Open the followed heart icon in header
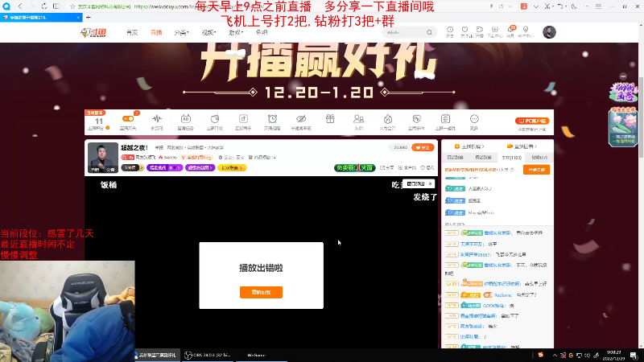The image size is (644, 362). coord(464,31)
